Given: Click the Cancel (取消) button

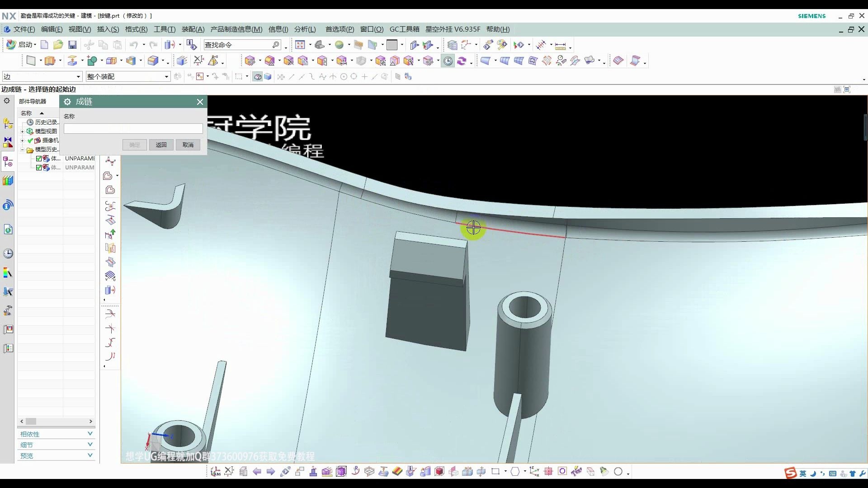Looking at the screenshot, I should pyautogui.click(x=188, y=145).
